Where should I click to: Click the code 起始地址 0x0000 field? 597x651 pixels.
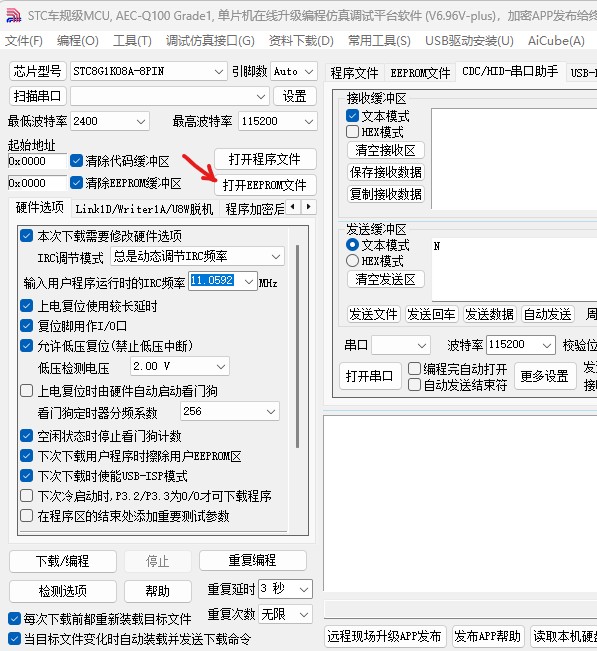point(37,161)
